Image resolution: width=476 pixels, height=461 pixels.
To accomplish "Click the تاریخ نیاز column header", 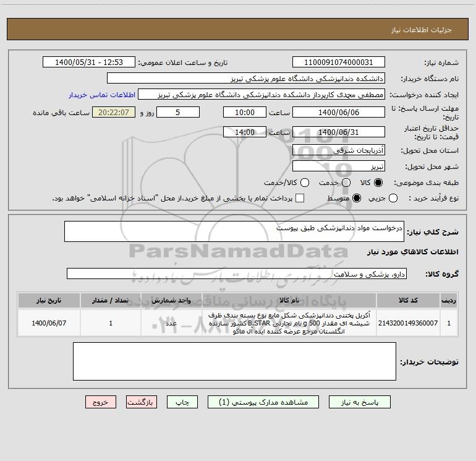I will (49, 300).
